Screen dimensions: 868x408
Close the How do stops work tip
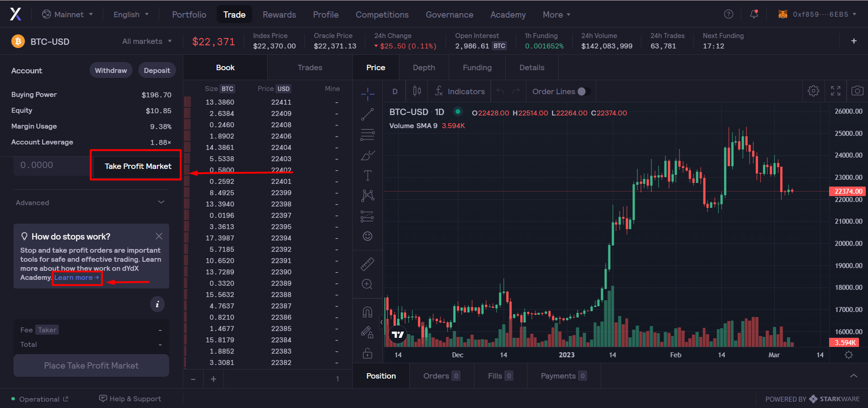pos(159,236)
